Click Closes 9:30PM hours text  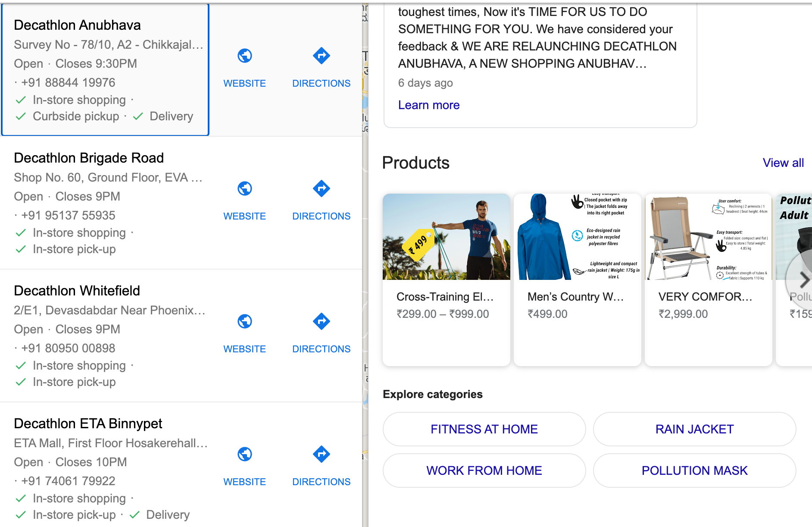[x=96, y=63]
